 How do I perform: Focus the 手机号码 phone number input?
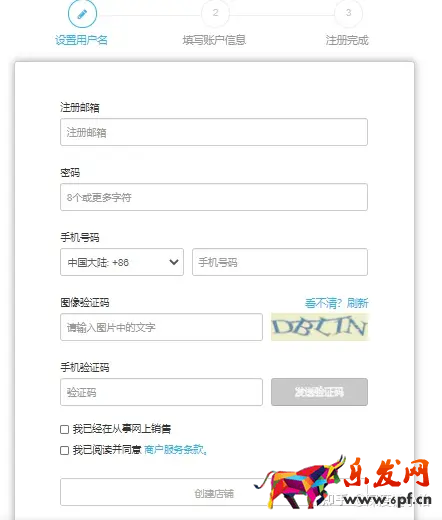point(280,262)
